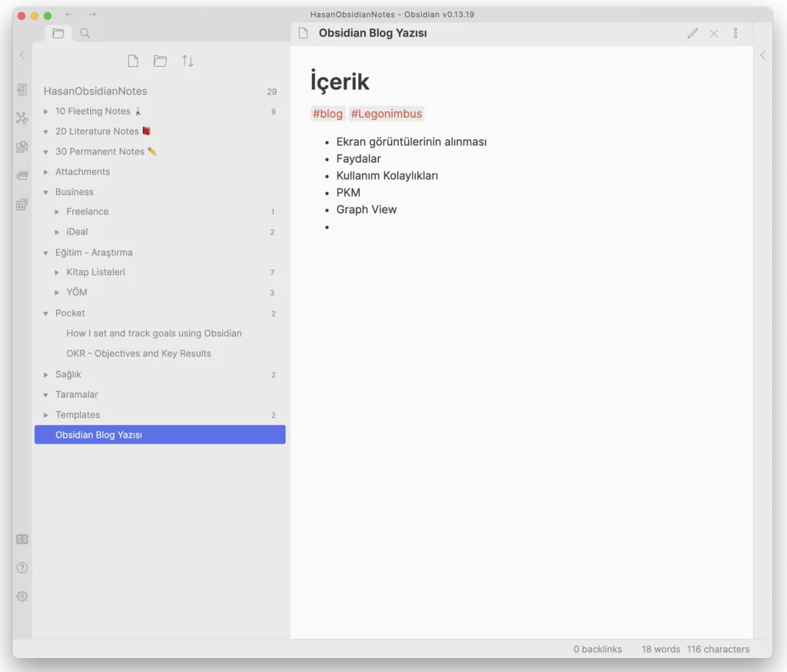787x672 pixels.
Task: Collapse the Pocket folder
Action: tap(46, 313)
